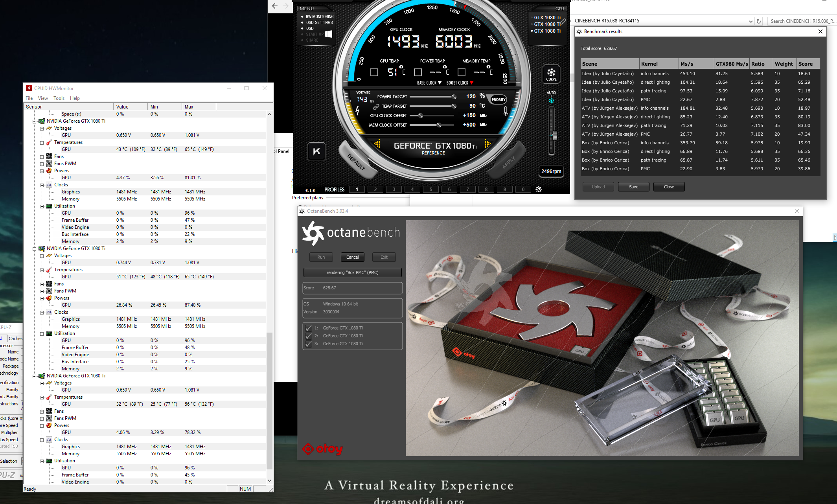Open CINEBENCH address bar dropdown arrow
The height and width of the screenshot is (504, 837).
click(x=751, y=21)
